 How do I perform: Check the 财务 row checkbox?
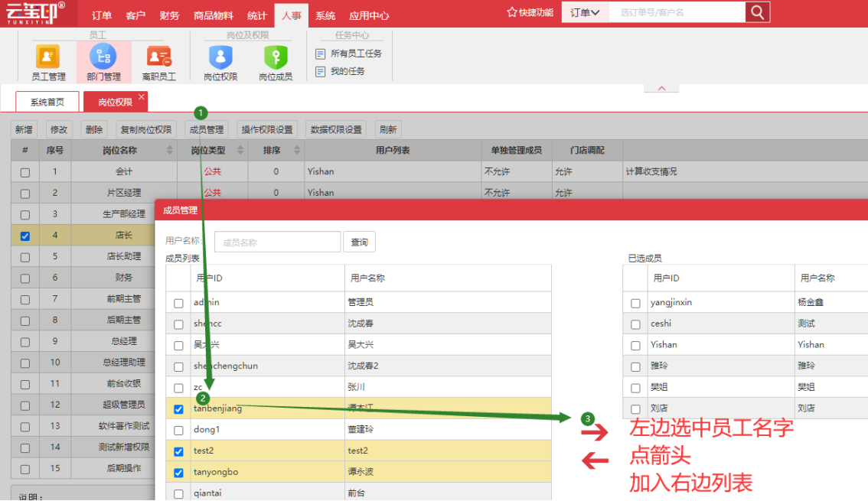tap(25, 278)
